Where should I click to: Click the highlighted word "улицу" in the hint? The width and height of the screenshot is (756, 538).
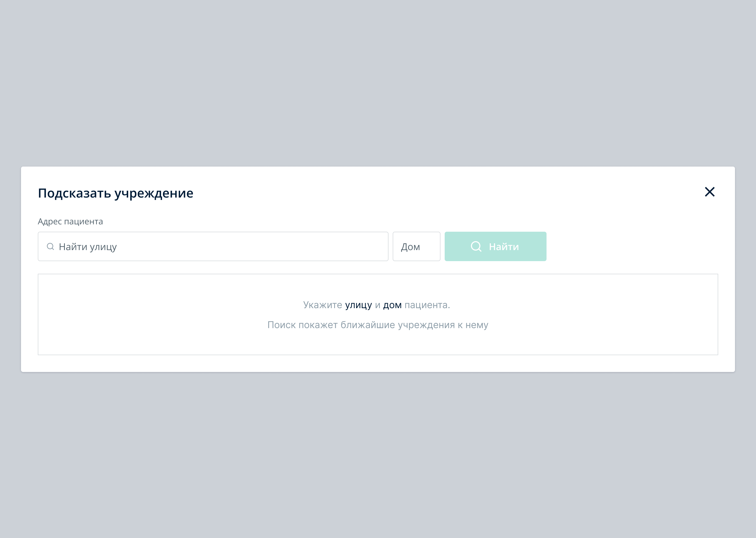pos(359,305)
